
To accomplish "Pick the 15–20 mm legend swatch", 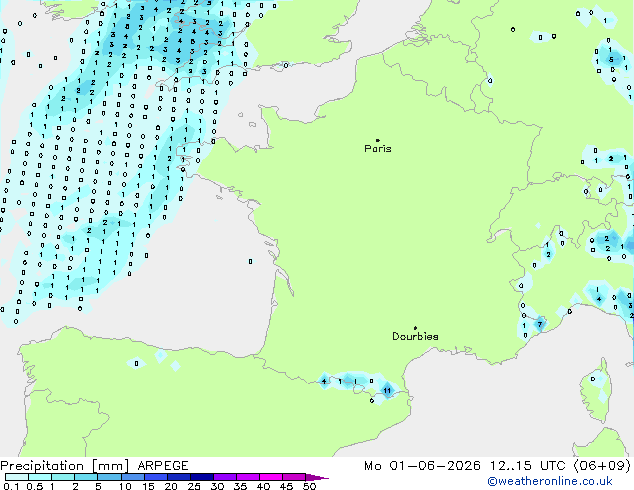I will 155,477.
